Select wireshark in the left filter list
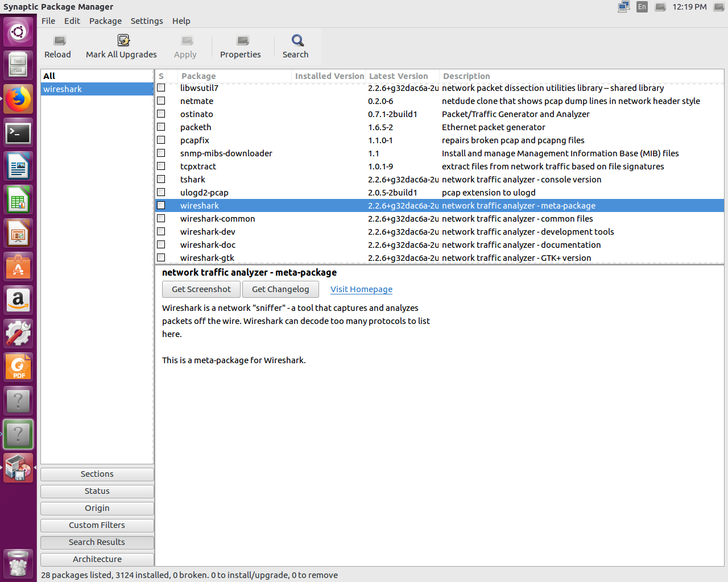Screen dimensions: 728x582 point(63,89)
